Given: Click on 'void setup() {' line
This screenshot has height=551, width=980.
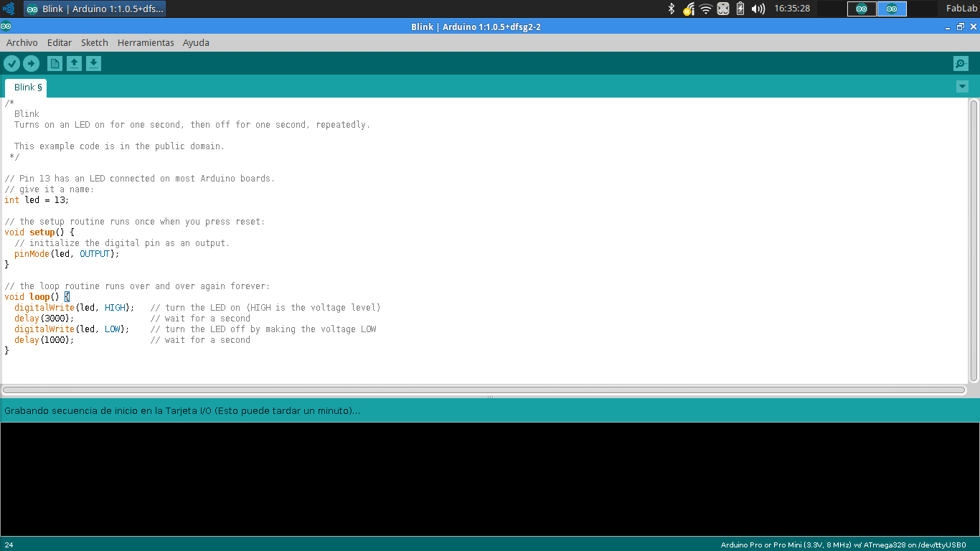Looking at the screenshot, I should (39, 232).
